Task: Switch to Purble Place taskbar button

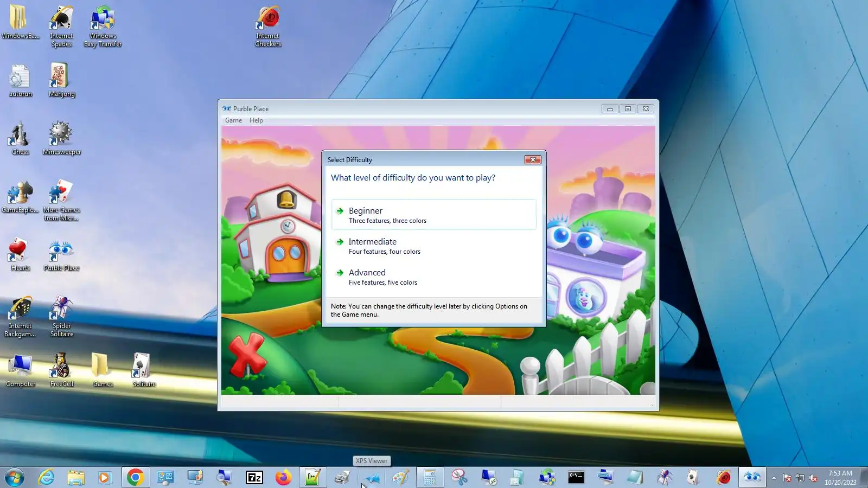Action: [x=752, y=477]
